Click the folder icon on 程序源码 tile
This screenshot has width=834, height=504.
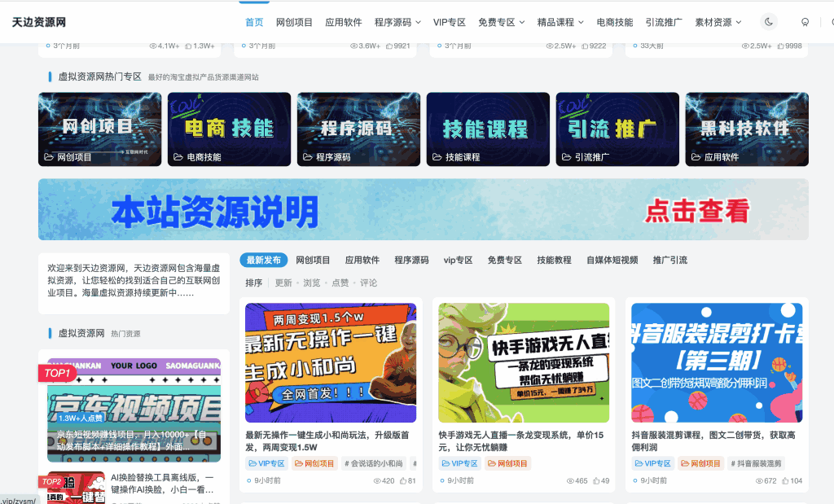(308, 157)
